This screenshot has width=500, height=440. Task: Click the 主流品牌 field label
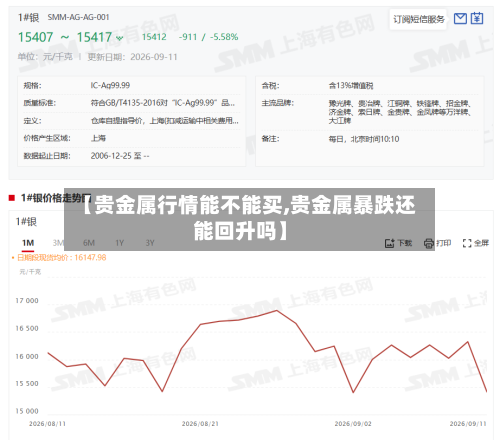click(x=277, y=103)
